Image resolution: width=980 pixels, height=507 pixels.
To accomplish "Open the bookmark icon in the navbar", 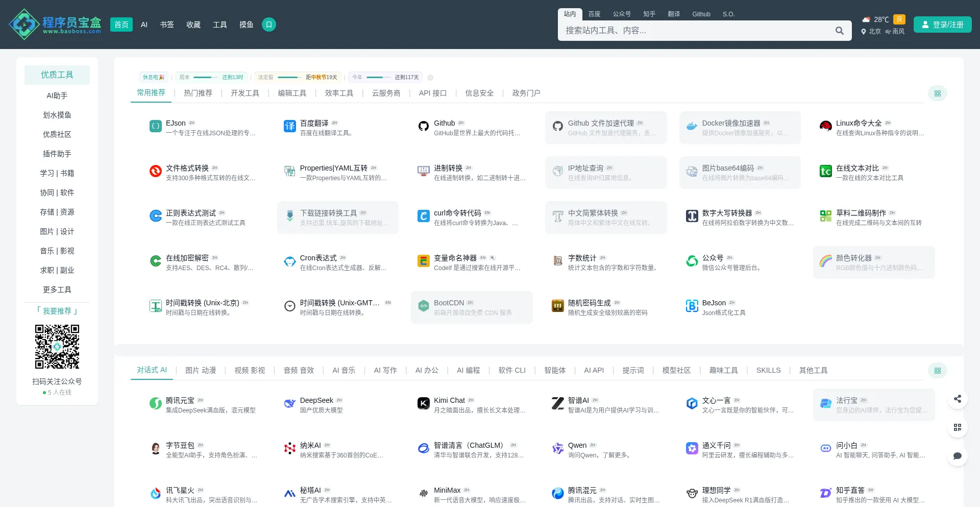I will pos(269,25).
